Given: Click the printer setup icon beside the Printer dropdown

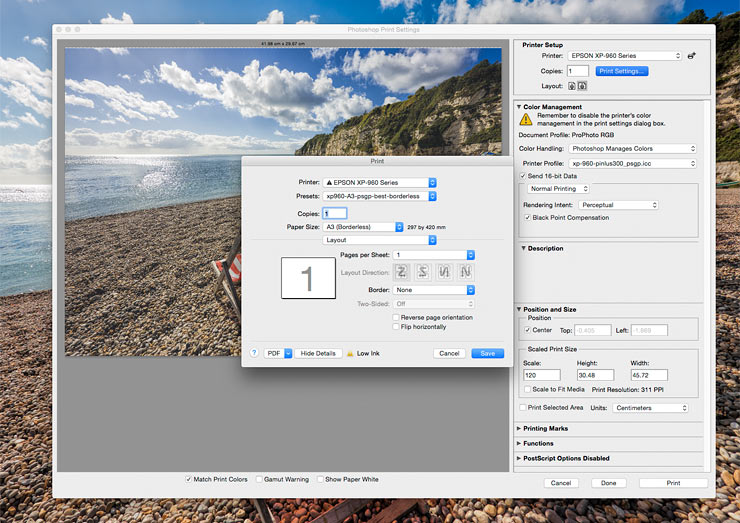Looking at the screenshot, I should pos(691,56).
